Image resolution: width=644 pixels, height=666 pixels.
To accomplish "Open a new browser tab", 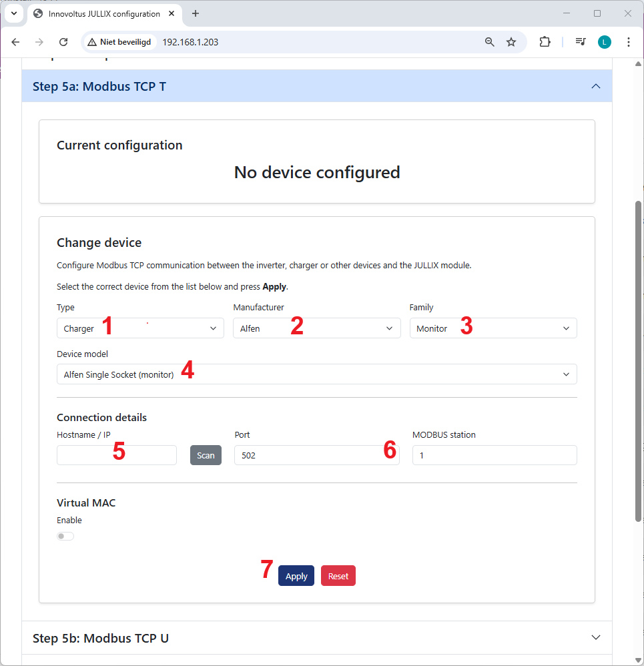I will [196, 13].
